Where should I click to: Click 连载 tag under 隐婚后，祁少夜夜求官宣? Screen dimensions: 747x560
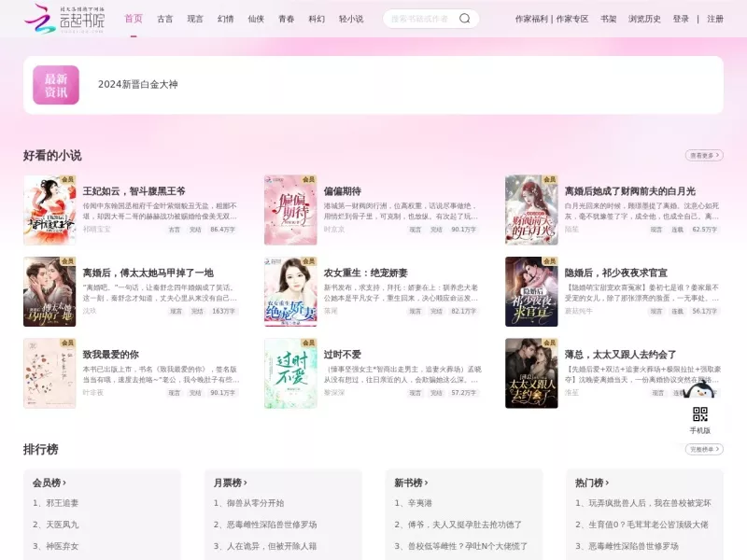677,311
